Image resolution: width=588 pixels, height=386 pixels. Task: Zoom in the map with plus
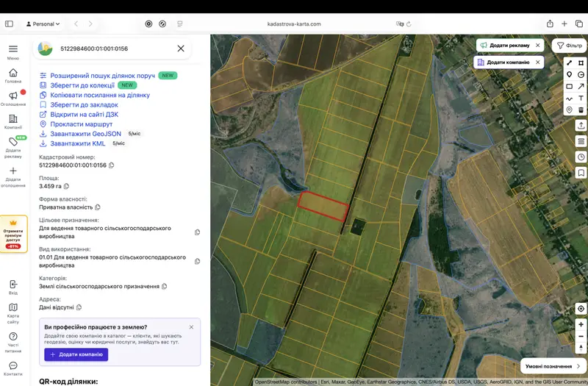coord(581,324)
